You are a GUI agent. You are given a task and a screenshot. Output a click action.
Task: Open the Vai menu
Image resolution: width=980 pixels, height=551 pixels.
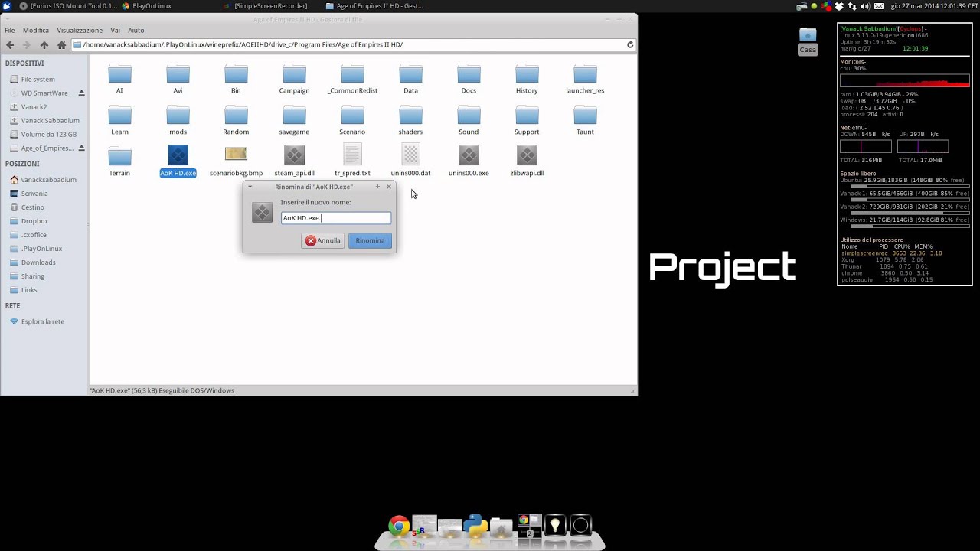click(x=116, y=31)
